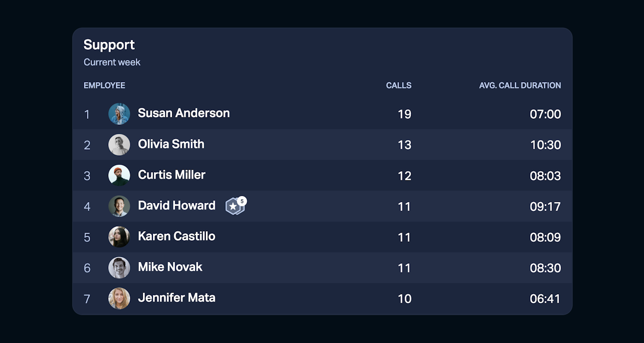
Task: Click Susan Anderson's 19 calls value
Action: [405, 114]
